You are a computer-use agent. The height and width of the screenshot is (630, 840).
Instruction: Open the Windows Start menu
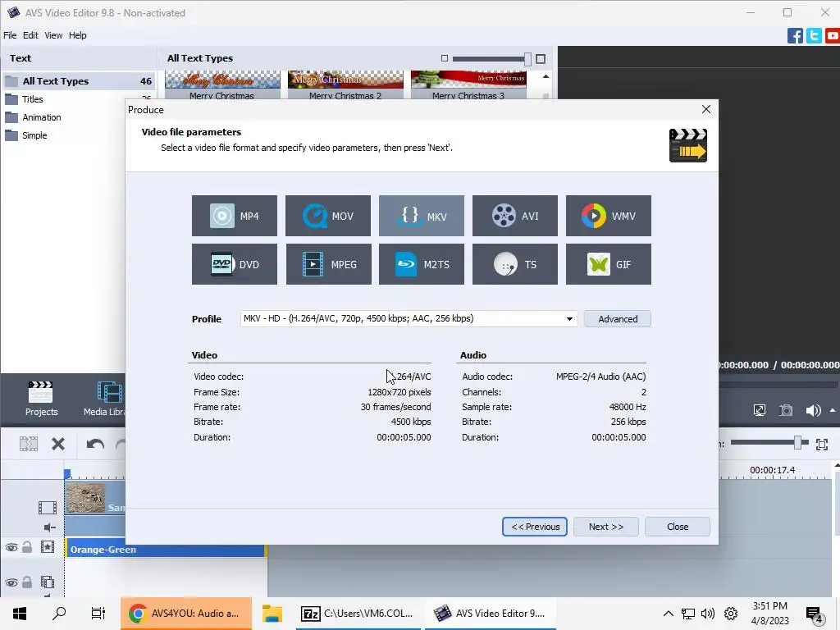click(20, 614)
